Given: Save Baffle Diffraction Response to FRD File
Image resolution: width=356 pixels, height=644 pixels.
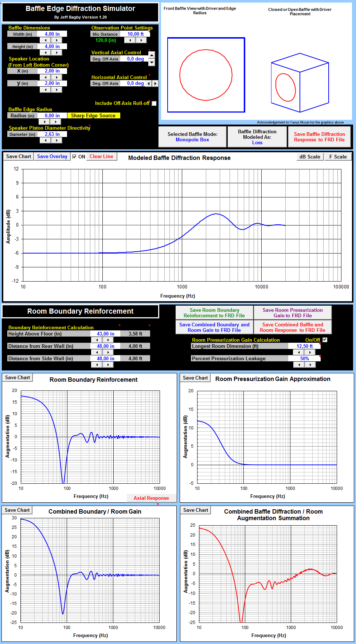Looking at the screenshot, I should coord(319,137).
